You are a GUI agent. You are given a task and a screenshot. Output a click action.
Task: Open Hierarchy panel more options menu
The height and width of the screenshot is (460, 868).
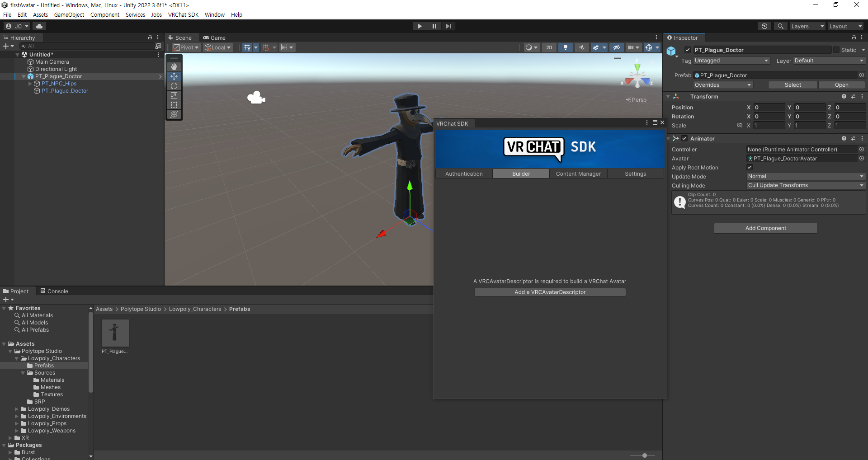pyautogui.click(x=158, y=38)
